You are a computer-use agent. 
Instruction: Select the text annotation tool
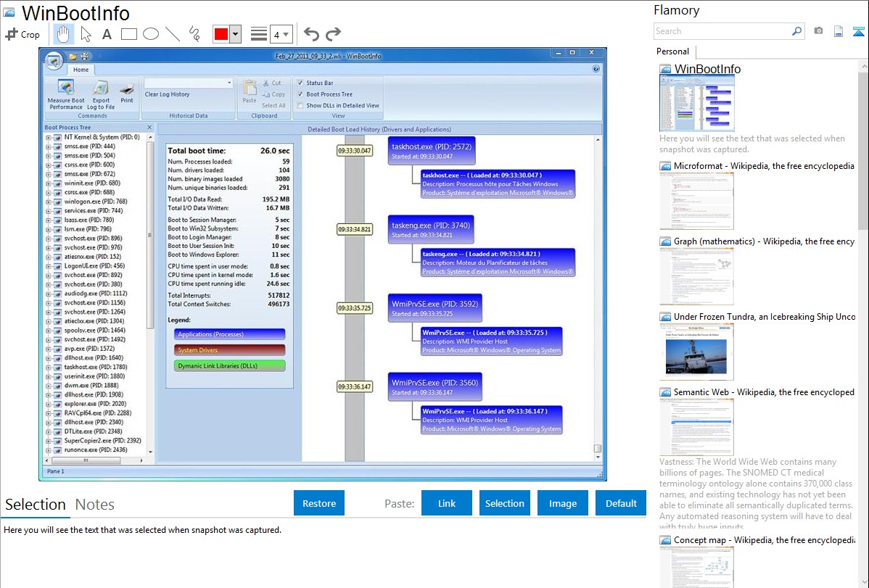pos(107,34)
